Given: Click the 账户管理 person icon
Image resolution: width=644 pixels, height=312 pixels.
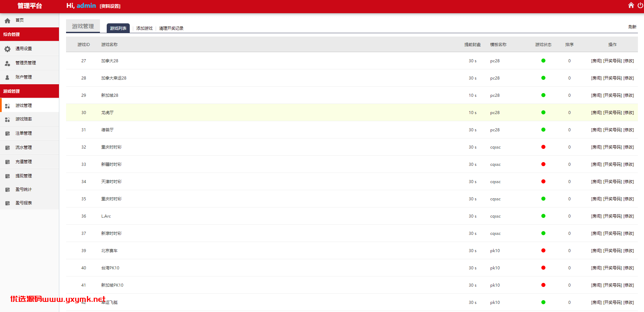Looking at the screenshot, I should [x=7, y=77].
